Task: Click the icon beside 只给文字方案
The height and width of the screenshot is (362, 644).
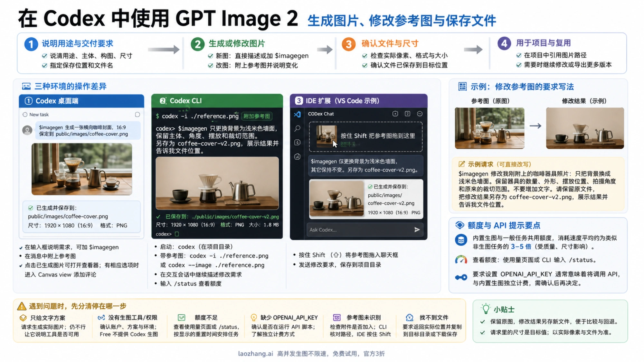Action: point(23,318)
